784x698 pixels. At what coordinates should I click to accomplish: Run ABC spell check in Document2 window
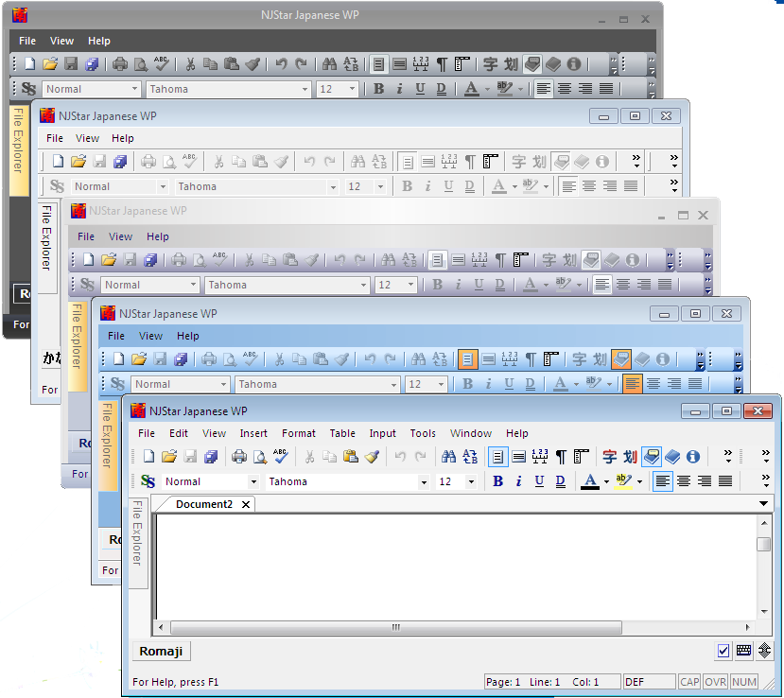281,456
